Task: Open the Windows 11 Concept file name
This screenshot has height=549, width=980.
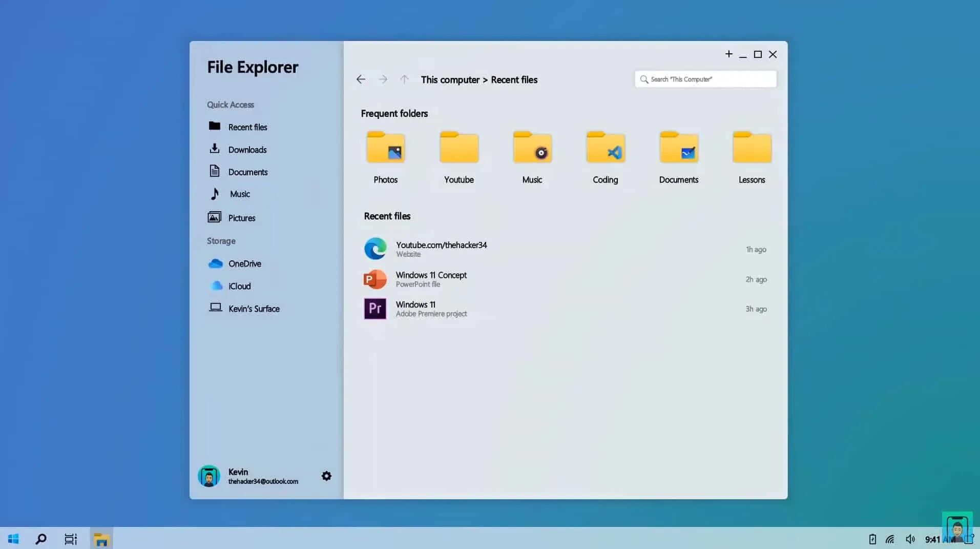Action: [x=431, y=275]
